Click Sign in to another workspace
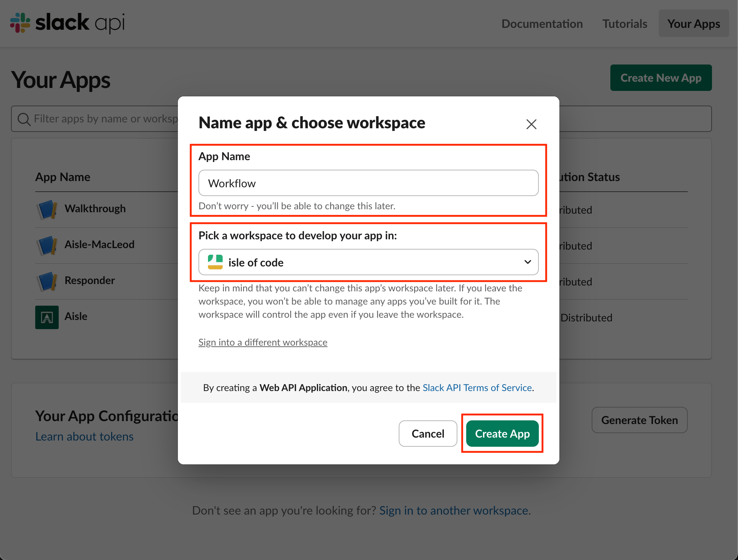The image size is (738, 560). click(x=454, y=510)
